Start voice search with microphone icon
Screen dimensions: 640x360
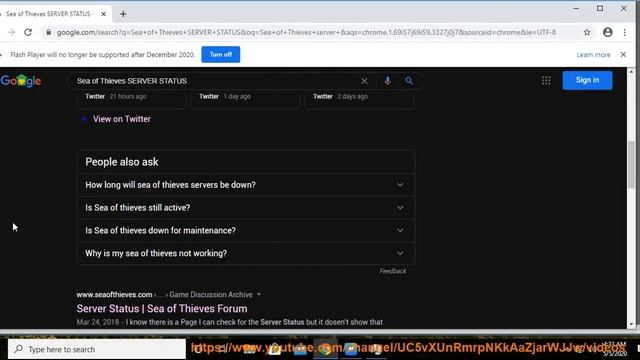(x=387, y=81)
